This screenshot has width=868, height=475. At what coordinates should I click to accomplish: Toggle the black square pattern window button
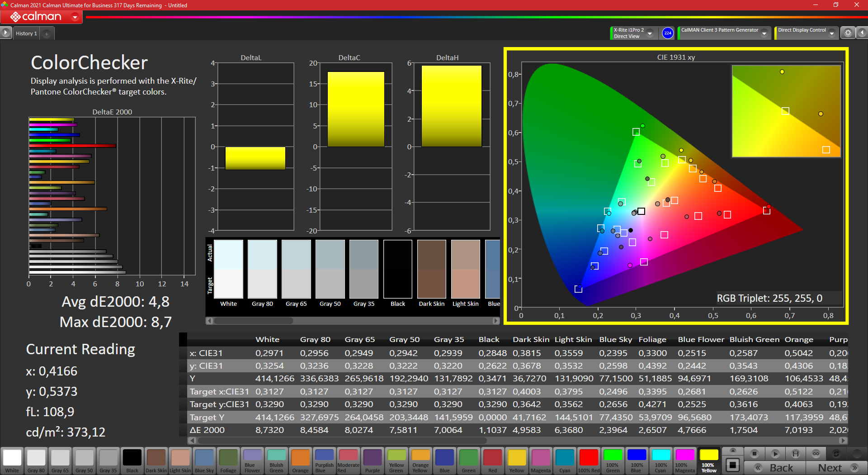(x=733, y=465)
